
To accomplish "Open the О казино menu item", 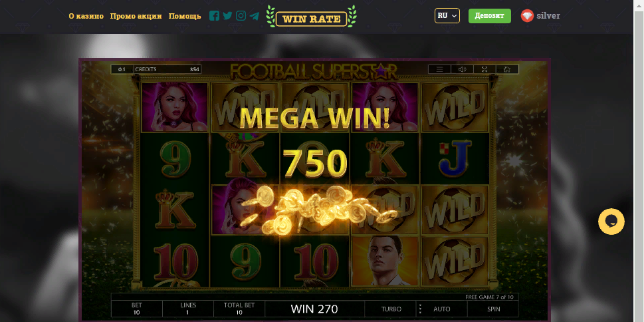I will click(x=86, y=16).
